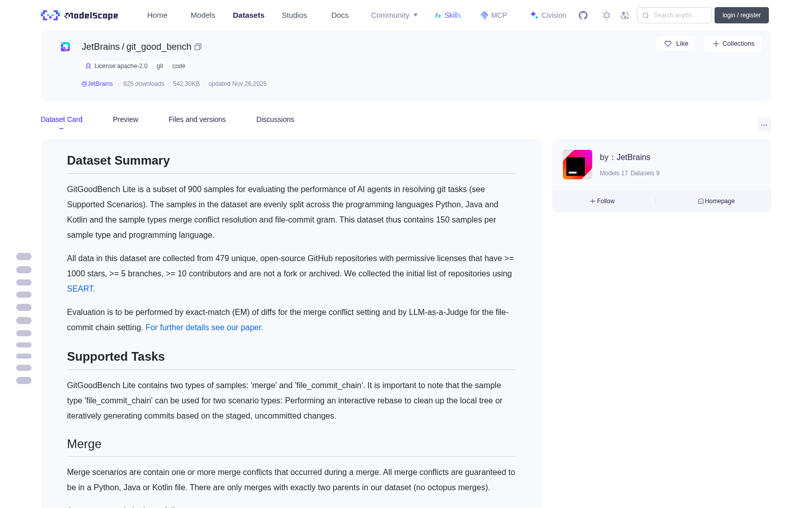Copy dataset name with the copy icon
This screenshot has width=812, height=508.
198,47
